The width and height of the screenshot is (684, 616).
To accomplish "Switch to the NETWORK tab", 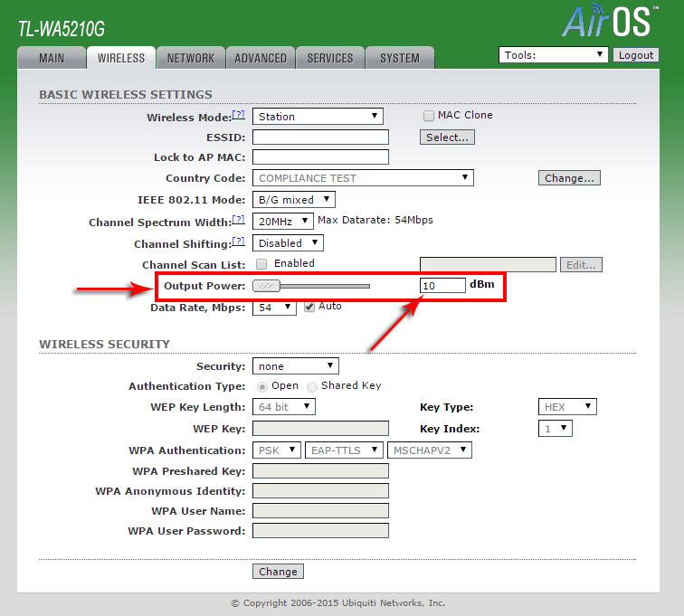I will point(191,58).
